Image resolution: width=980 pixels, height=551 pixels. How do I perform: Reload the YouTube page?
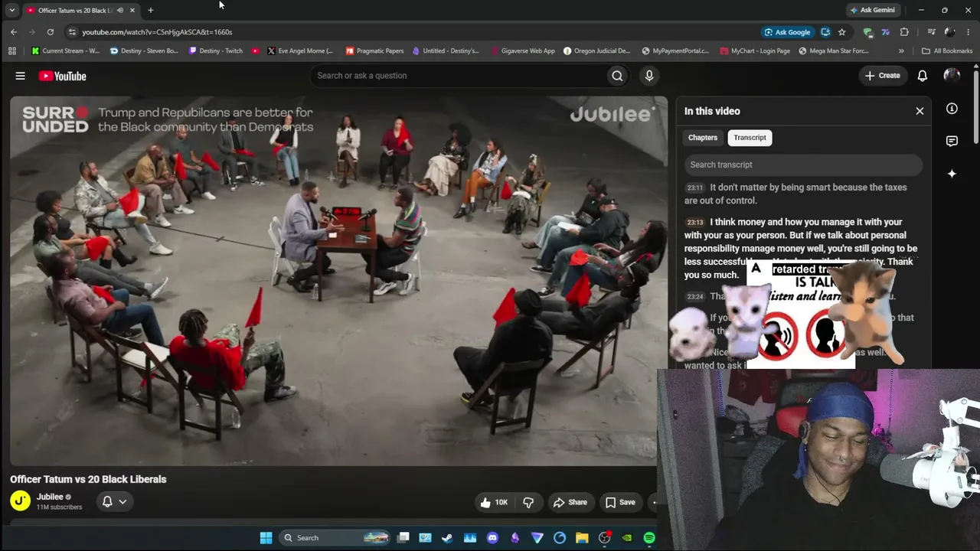[x=51, y=32]
